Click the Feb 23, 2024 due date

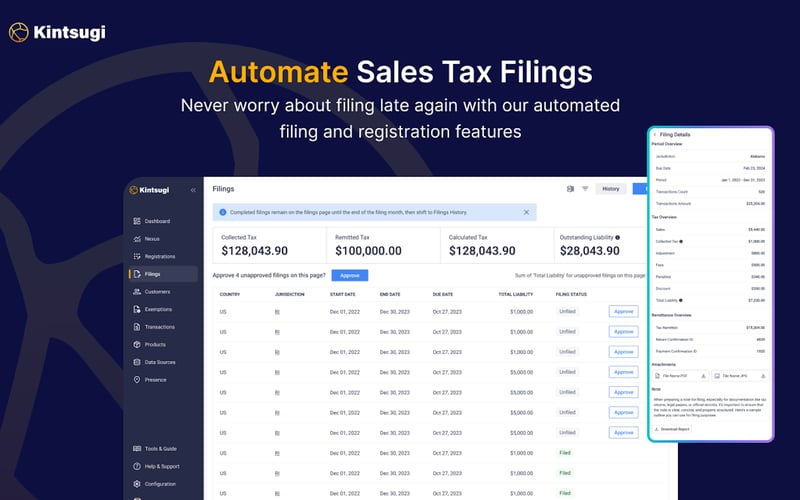coord(754,168)
